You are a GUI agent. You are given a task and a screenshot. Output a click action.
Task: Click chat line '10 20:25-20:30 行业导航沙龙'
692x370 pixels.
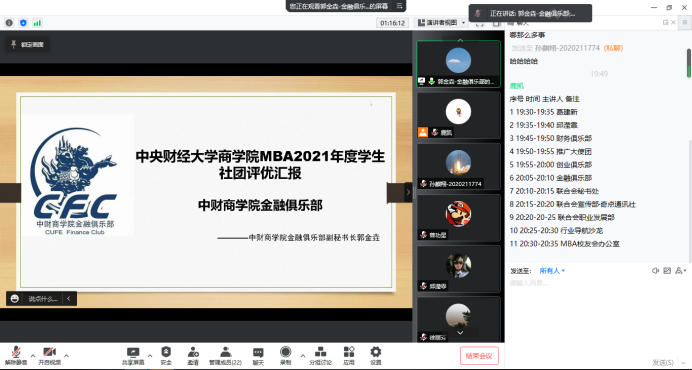[556, 230]
